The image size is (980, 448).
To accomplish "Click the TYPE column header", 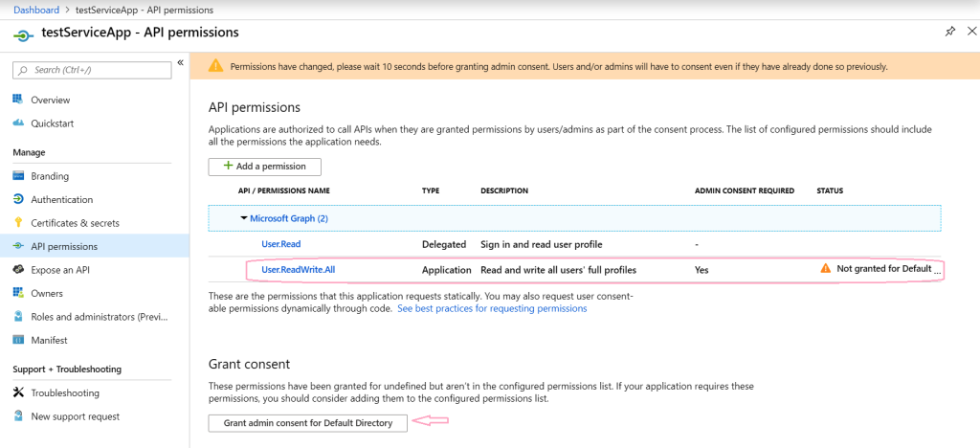I will [x=431, y=190].
